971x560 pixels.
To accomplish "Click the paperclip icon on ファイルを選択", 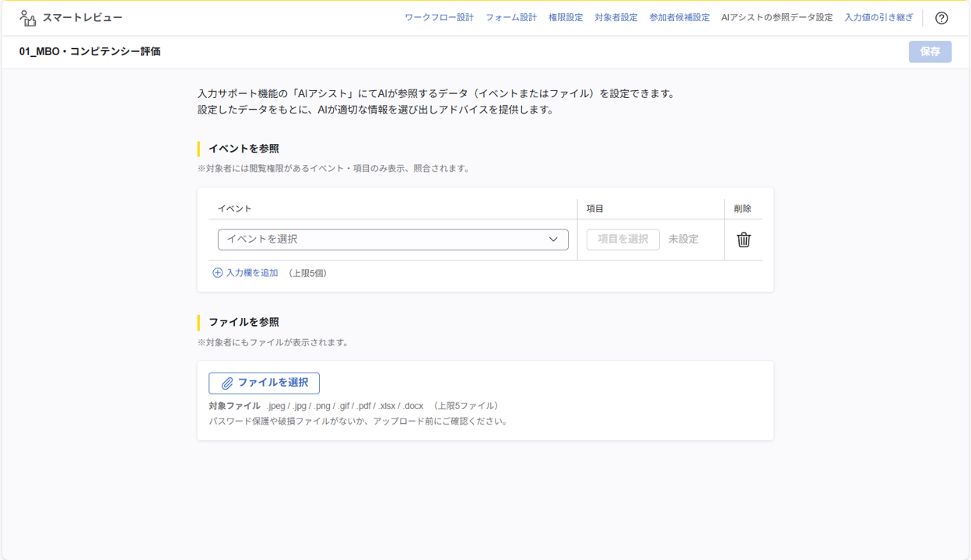I will (227, 383).
